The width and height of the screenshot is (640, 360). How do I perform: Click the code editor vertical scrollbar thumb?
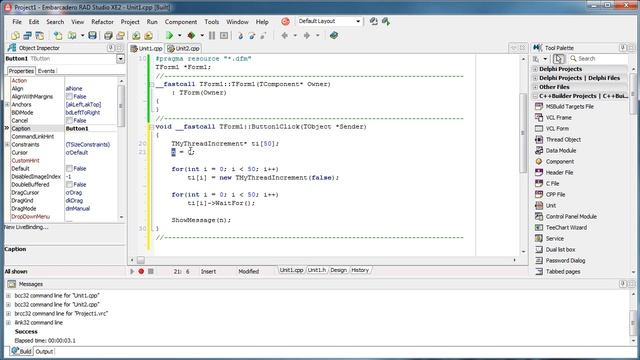coord(523,133)
